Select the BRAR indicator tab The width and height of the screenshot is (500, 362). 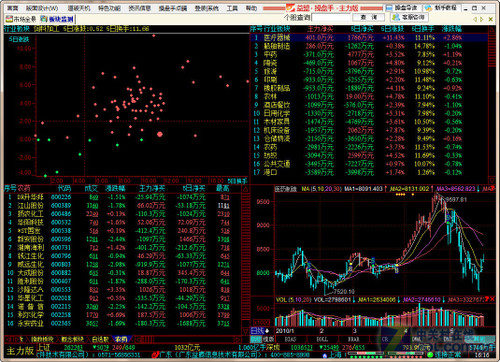[x=354, y=339]
